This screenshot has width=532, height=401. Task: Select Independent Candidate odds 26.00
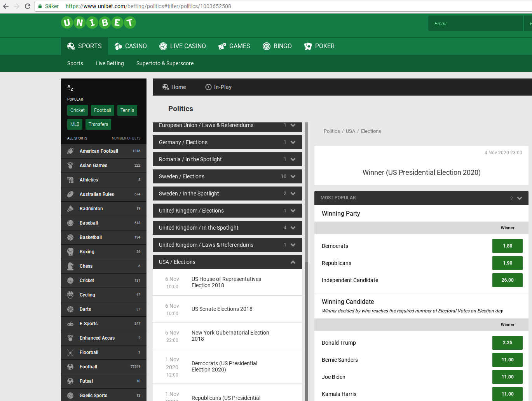507,280
